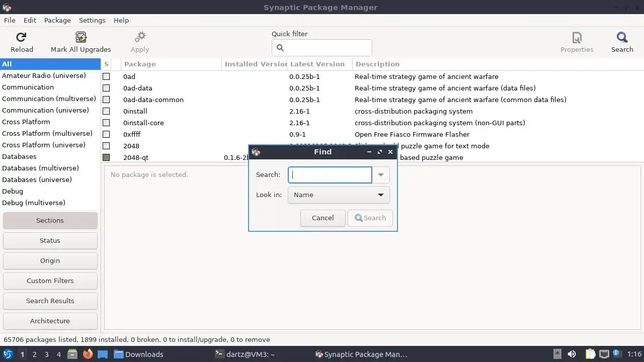
Task: Click the Find dialog's window icon
Action: pyautogui.click(x=256, y=152)
